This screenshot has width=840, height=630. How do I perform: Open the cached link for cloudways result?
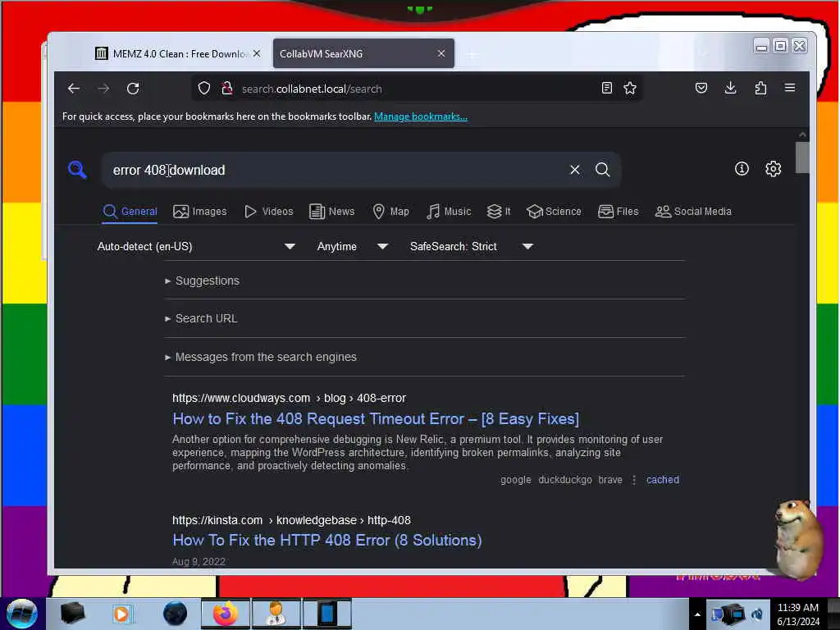pos(663,479)
